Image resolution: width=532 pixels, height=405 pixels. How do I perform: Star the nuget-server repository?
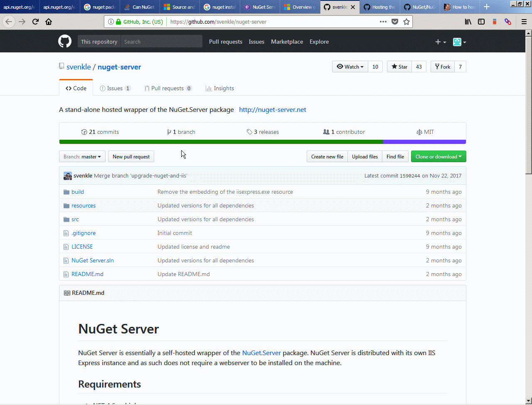point(399,67)
